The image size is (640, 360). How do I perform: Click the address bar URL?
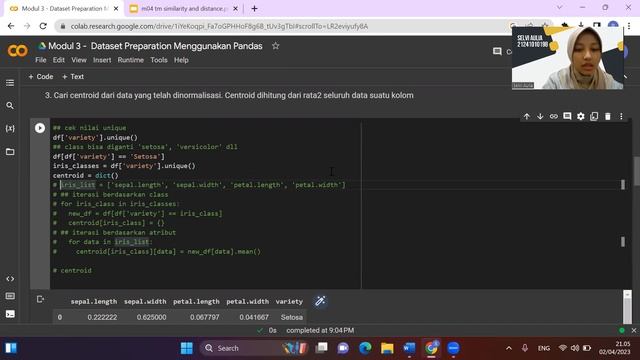click(219, 26)
